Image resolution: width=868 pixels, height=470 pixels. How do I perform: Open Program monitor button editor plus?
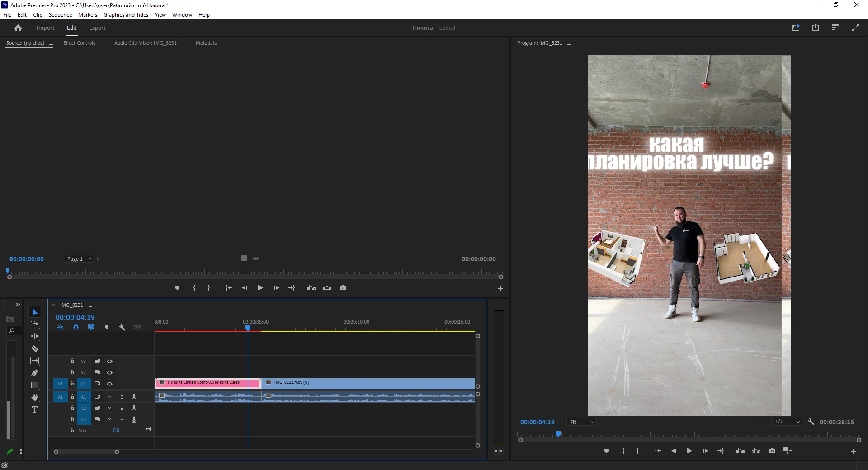853,451
